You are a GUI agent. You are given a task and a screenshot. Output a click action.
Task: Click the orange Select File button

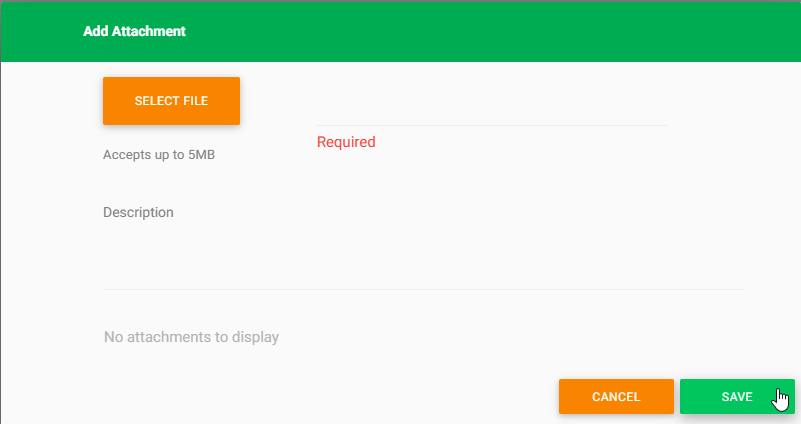[x=171, y=101]
